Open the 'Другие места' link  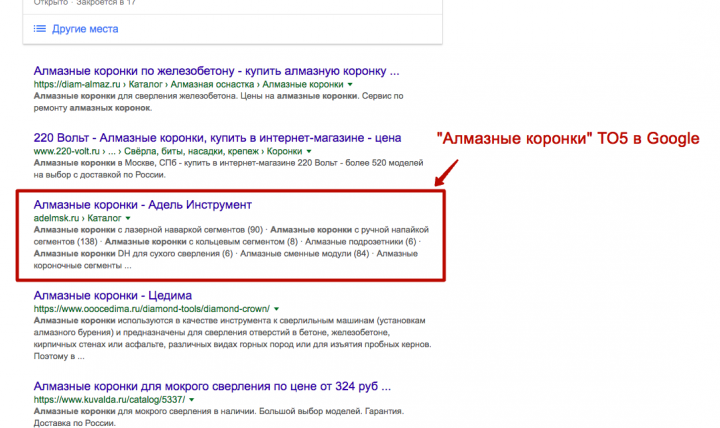(85, 29)
